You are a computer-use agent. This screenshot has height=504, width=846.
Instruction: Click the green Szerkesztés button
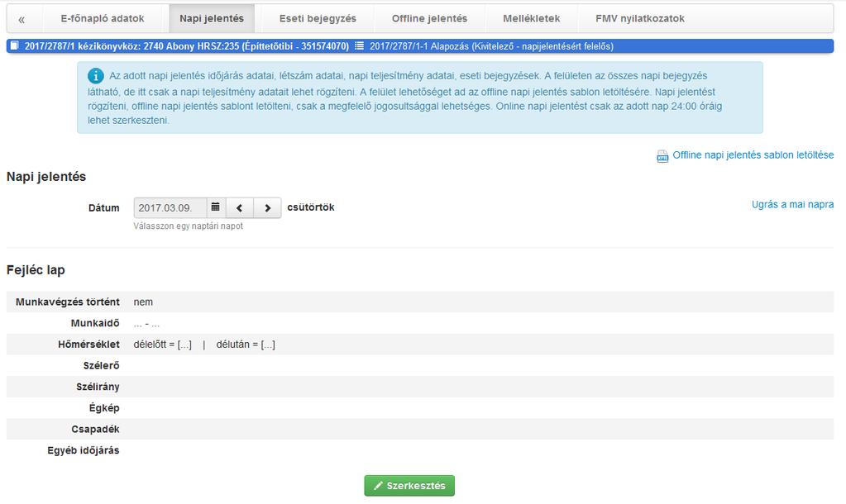[x=409, y=486]
